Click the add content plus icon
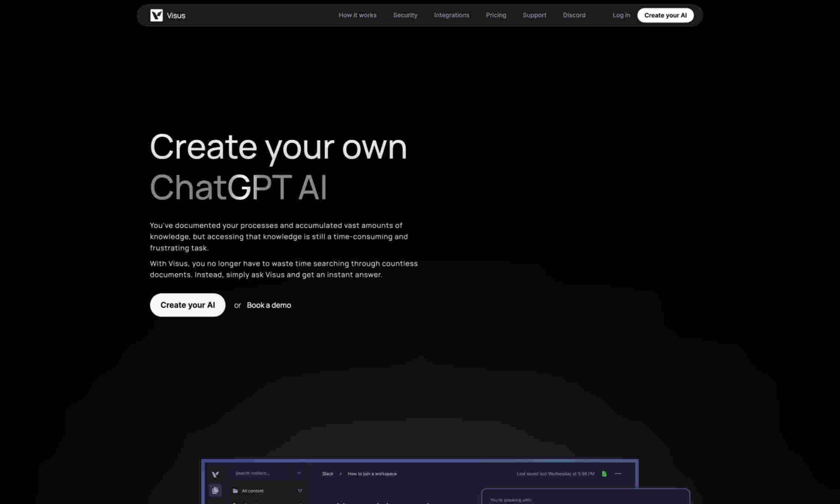Viewport: 840px width, 504px height. point(299,473)
